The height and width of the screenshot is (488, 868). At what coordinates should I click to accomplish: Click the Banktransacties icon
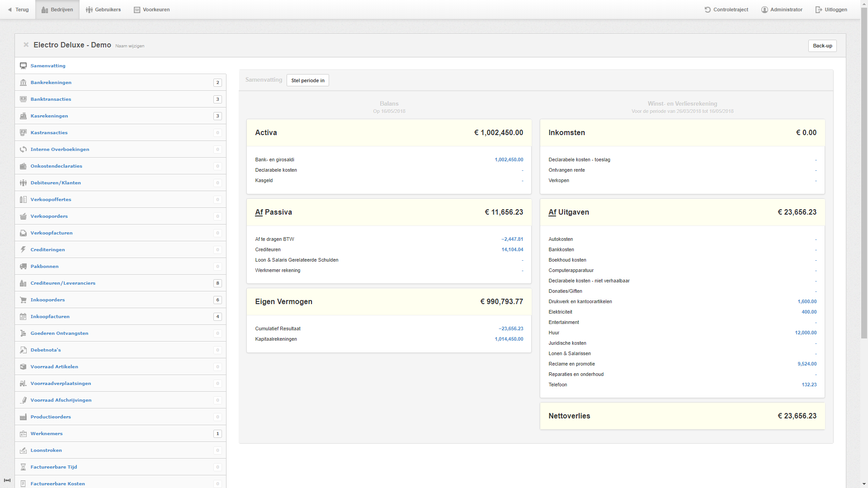coord(23,99)
